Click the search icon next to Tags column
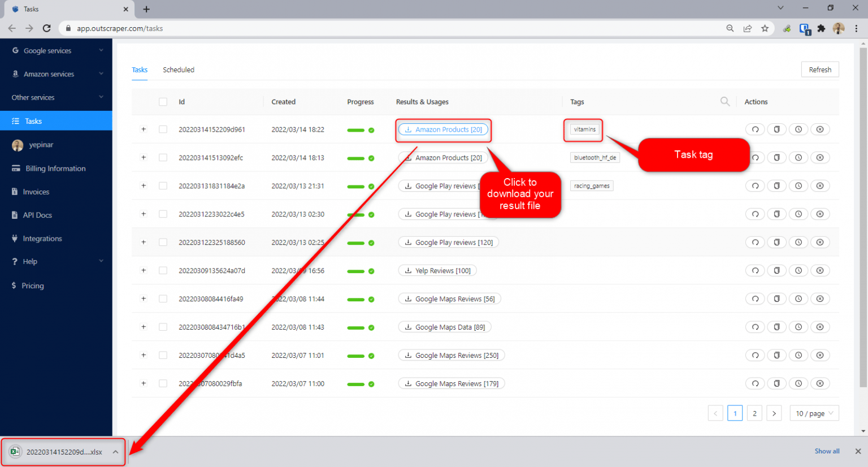Screen dimensions: 868x467 [725, 101]
